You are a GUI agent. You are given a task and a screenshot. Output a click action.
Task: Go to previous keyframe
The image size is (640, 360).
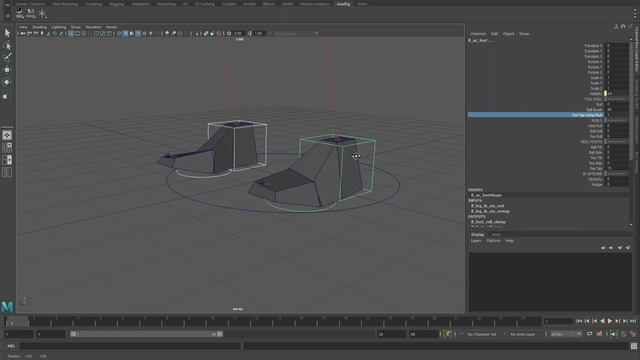click(594, 321)
